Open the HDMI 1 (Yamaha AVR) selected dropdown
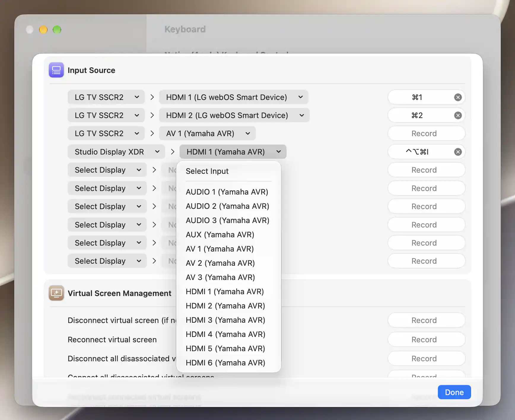 (x=233, y=152)
